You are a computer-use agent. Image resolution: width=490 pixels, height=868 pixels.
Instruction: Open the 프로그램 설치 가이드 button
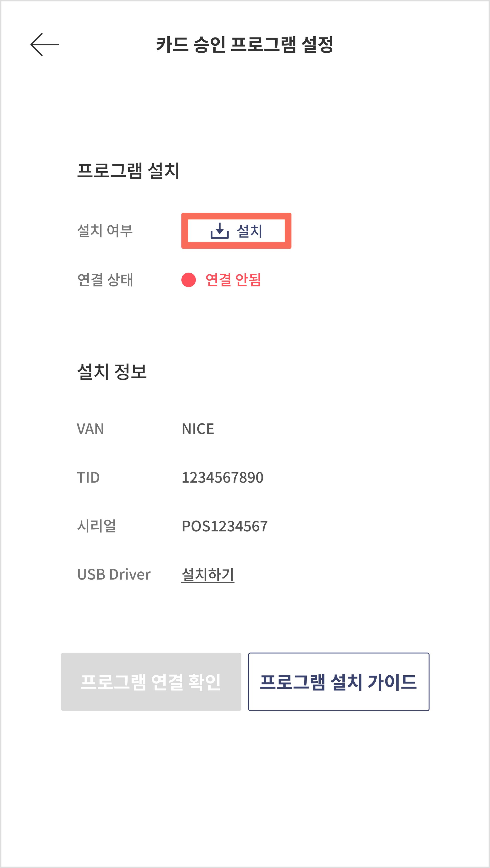(339, 682)
